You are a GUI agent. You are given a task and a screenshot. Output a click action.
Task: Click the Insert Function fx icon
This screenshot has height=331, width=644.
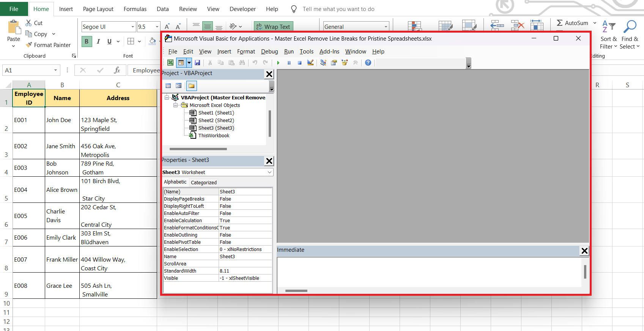117,70
